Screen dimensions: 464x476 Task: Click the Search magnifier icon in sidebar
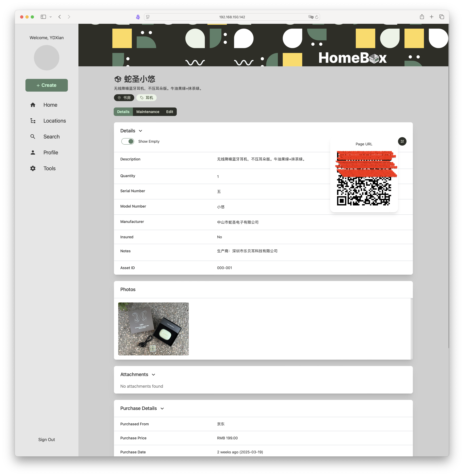[33, 137]
